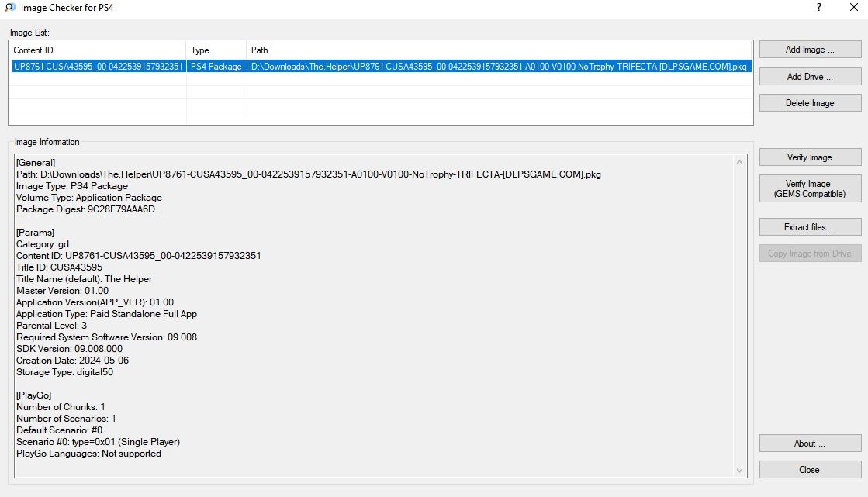868x497 pixels.
Task: Close the dialog using Close button
Action: pyautogui.click(x=810, y=469)
